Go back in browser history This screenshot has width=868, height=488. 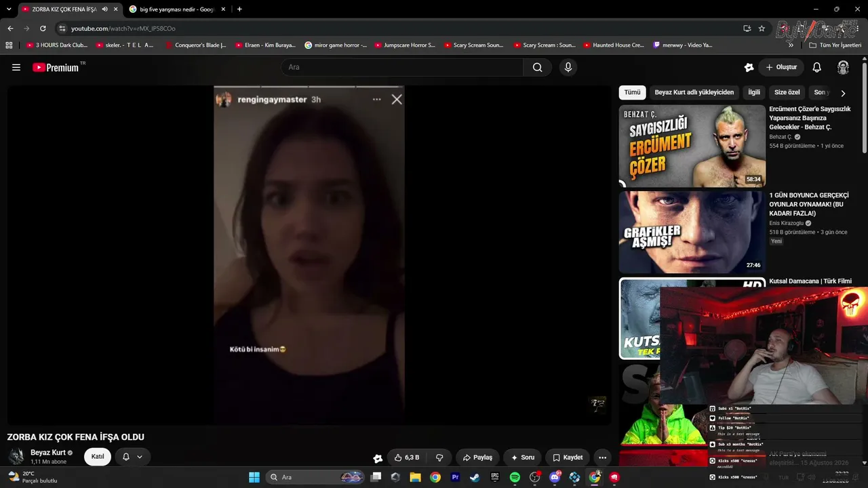(10, 28)
